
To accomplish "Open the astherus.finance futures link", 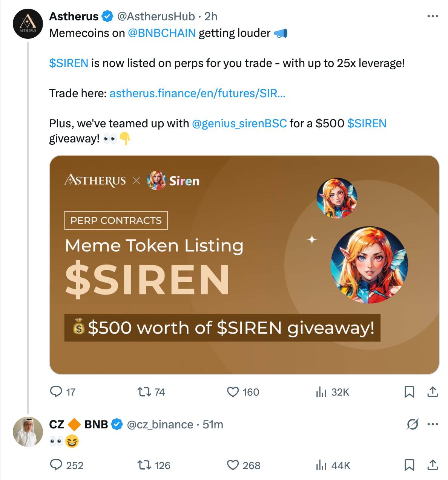I will coord(197,93).
